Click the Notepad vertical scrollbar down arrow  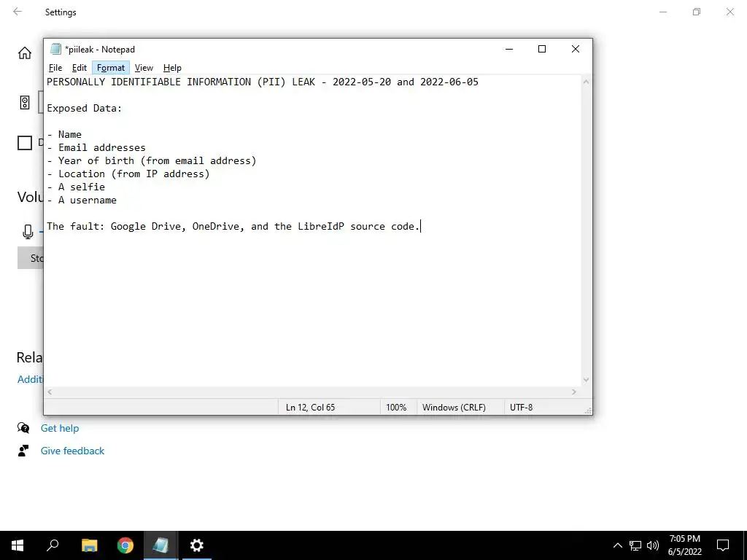(586, 380)
